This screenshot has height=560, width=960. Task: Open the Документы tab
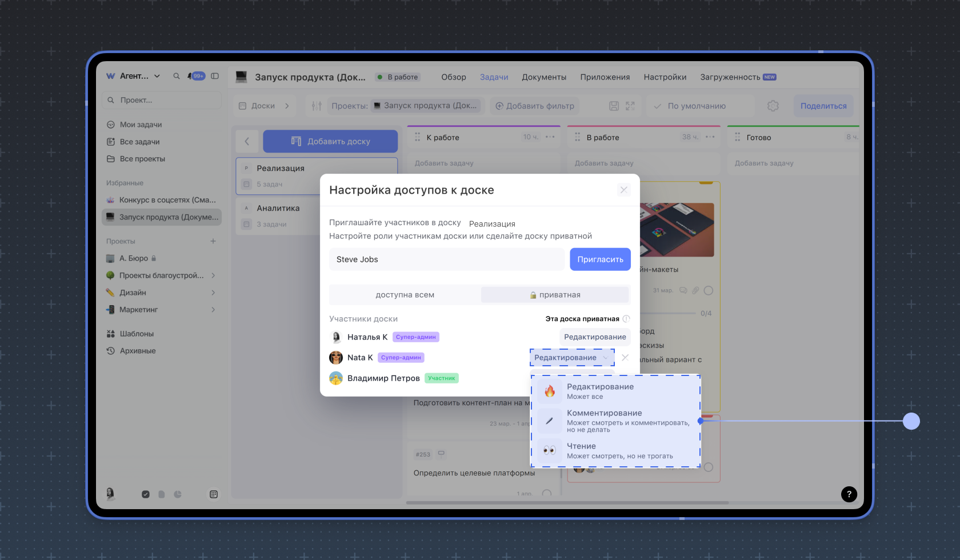[543, 77]
